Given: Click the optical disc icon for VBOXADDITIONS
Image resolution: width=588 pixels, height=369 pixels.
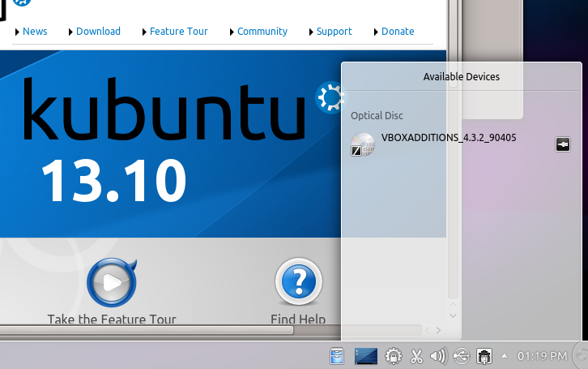Looking at the screenshot, I should click(363, 144).
